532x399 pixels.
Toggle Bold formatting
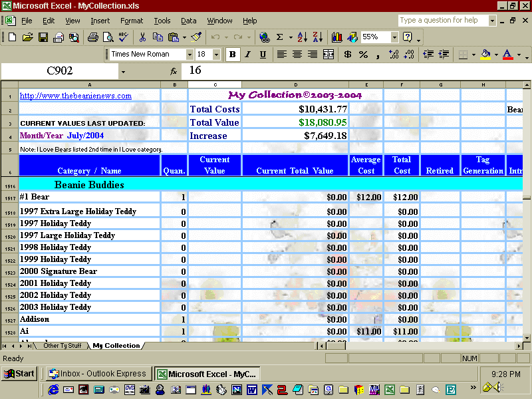point(232,55)
